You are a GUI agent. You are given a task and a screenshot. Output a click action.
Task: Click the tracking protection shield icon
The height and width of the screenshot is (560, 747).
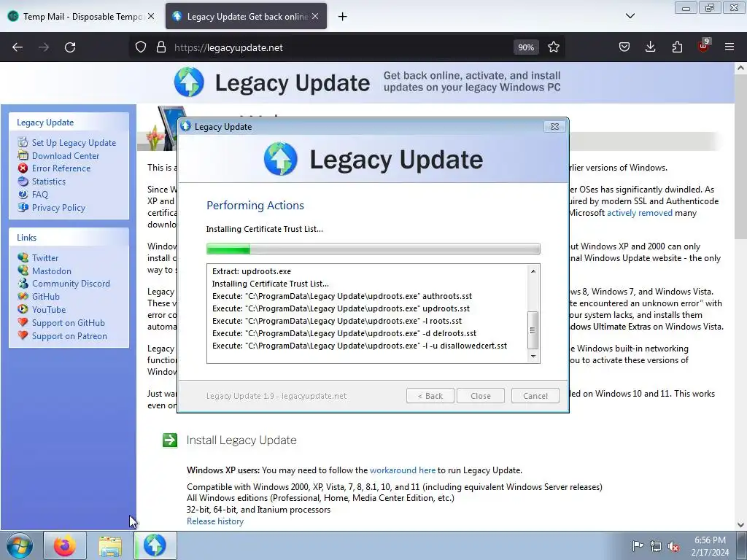(x=141, y=47)
